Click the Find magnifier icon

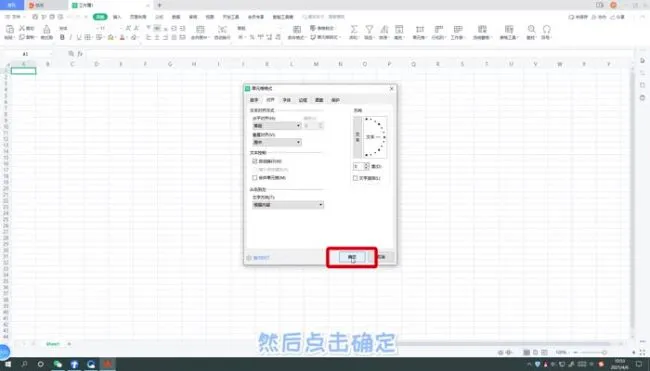[x=531, y=29]
